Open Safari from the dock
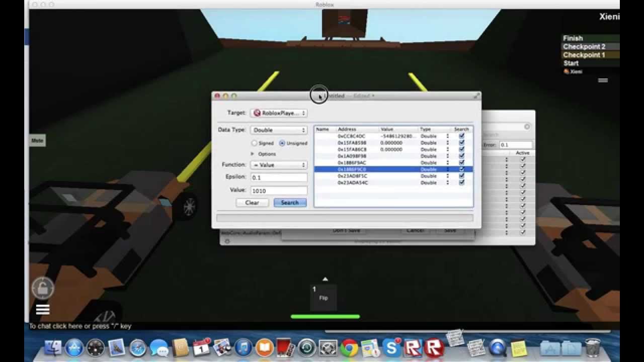 pyautogui.click(x=138, y=348)
